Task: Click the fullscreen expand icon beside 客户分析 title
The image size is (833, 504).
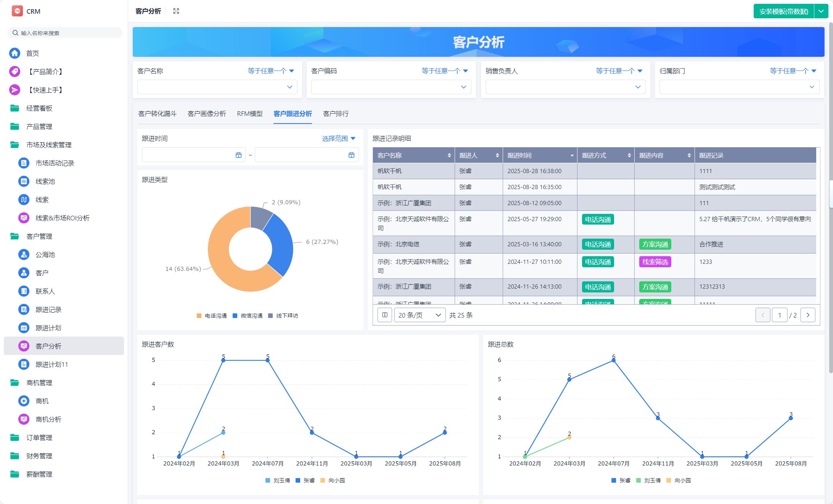Action: tap(176, 11)
